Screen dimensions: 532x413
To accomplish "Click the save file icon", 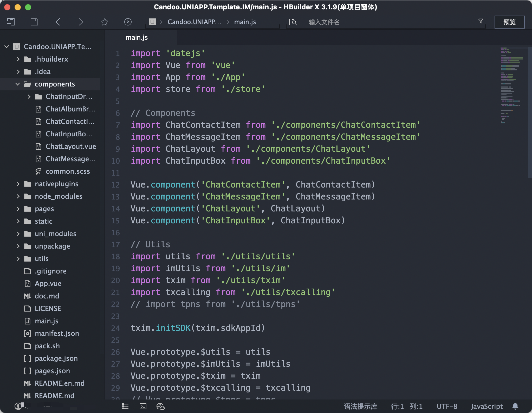I will pos(34,22).
